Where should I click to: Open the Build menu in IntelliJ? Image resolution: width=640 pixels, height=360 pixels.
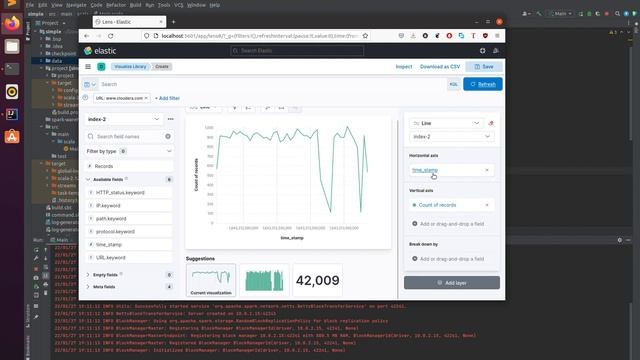(x=135, y=5)
